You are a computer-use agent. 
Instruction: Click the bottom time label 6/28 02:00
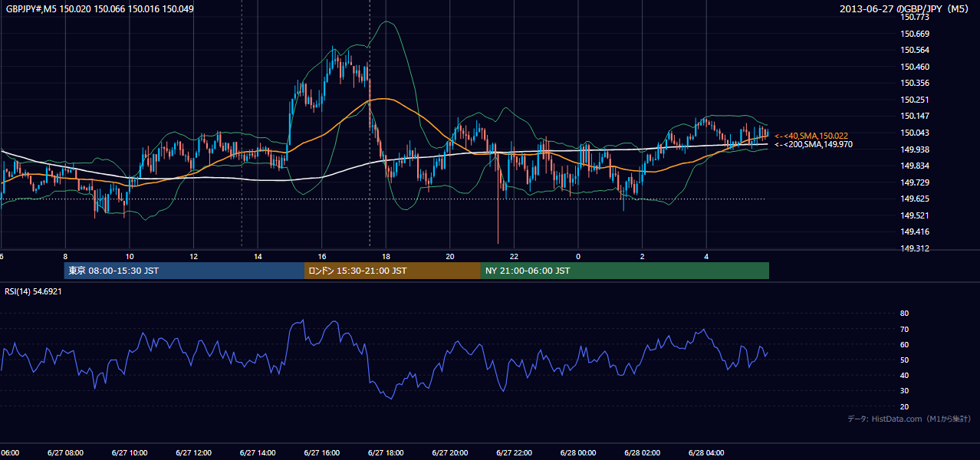(x=643, y=453)
